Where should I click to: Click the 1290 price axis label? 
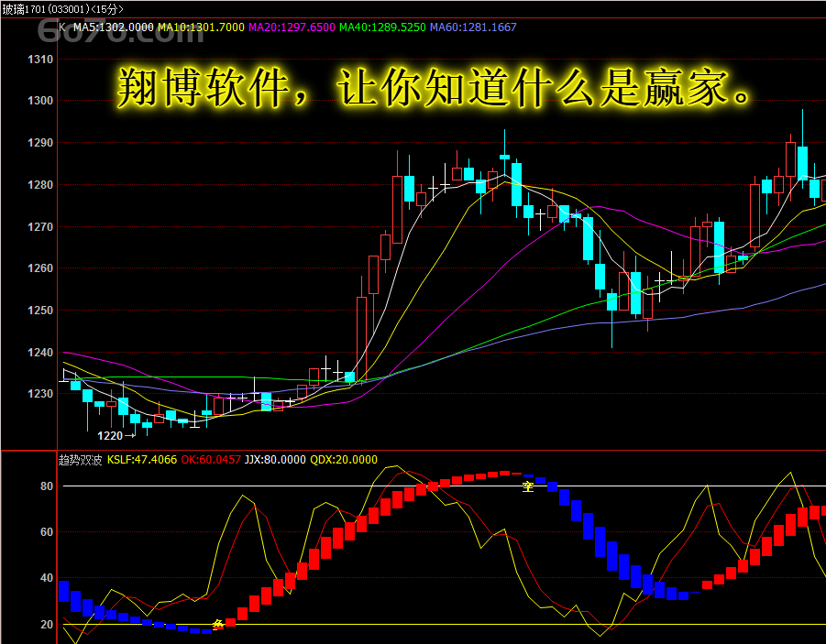[x=40, y=143]
